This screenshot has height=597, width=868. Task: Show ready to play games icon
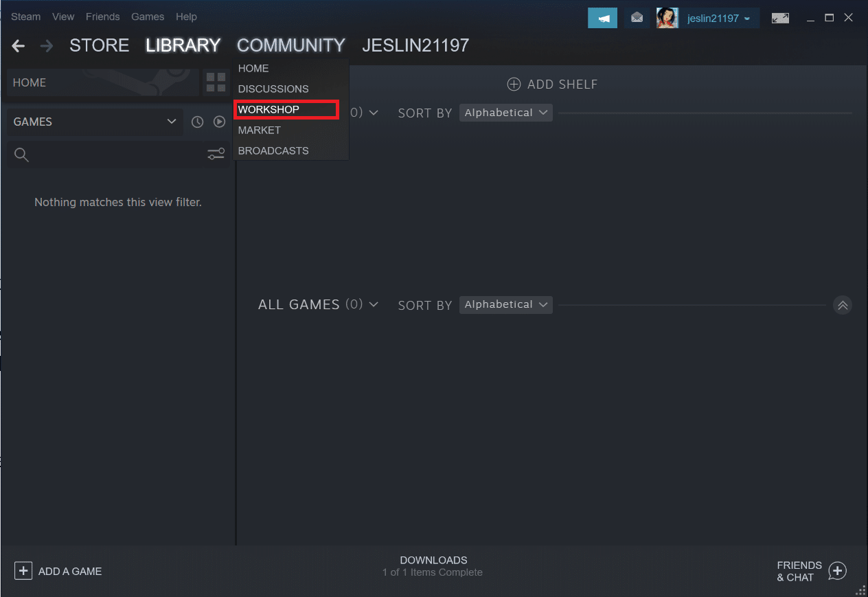(219, 122)
